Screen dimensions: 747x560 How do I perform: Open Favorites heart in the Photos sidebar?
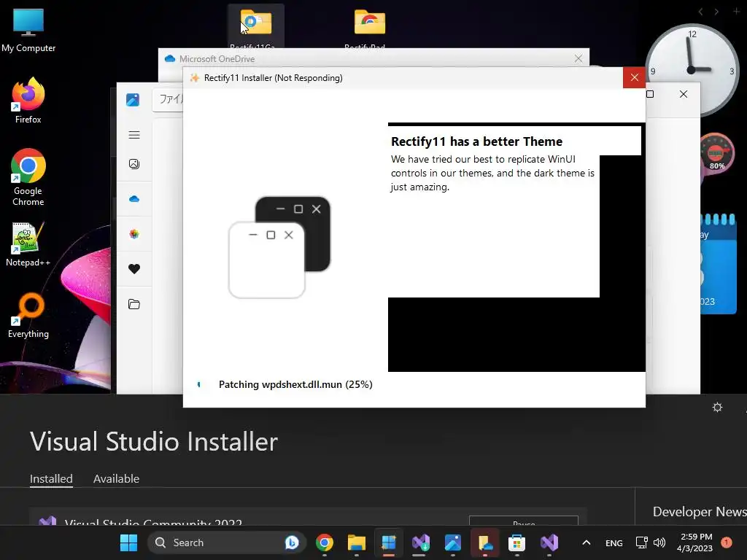(x=134, y=269)
